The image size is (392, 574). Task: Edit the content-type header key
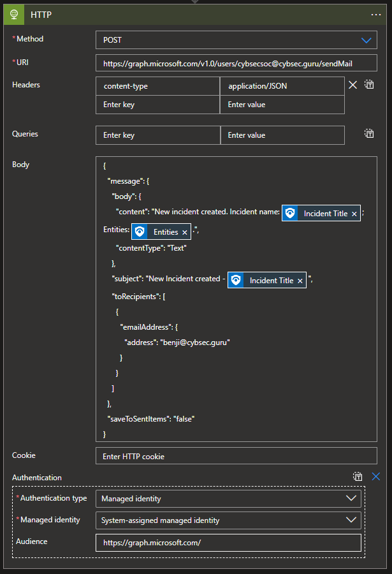[x=157, y=86]
